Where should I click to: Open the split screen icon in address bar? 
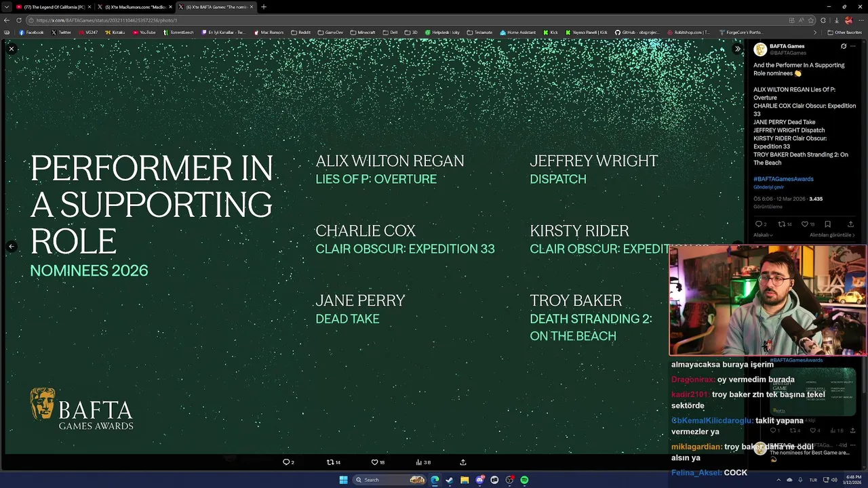pos(791,20)
